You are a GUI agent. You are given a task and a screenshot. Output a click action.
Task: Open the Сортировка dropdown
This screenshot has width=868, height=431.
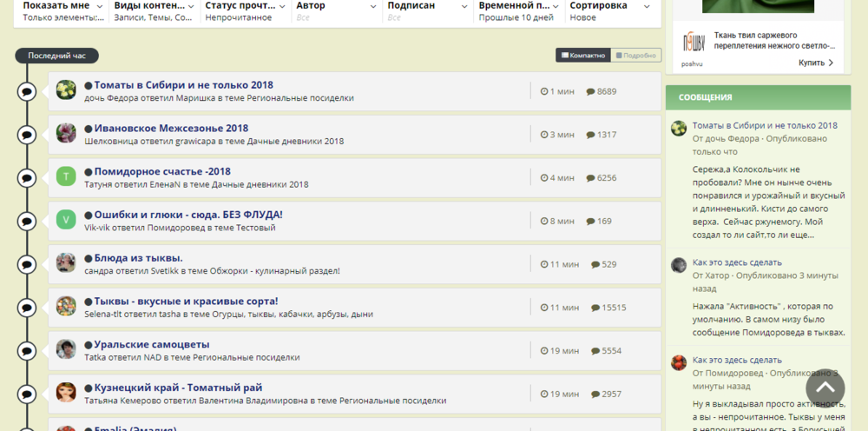tap(613, 10)
